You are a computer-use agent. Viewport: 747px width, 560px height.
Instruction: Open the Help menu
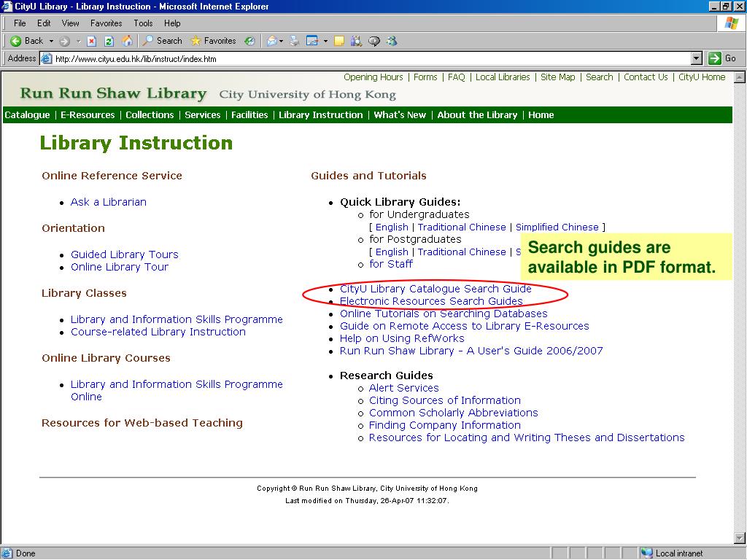click(x=172, y=23)
